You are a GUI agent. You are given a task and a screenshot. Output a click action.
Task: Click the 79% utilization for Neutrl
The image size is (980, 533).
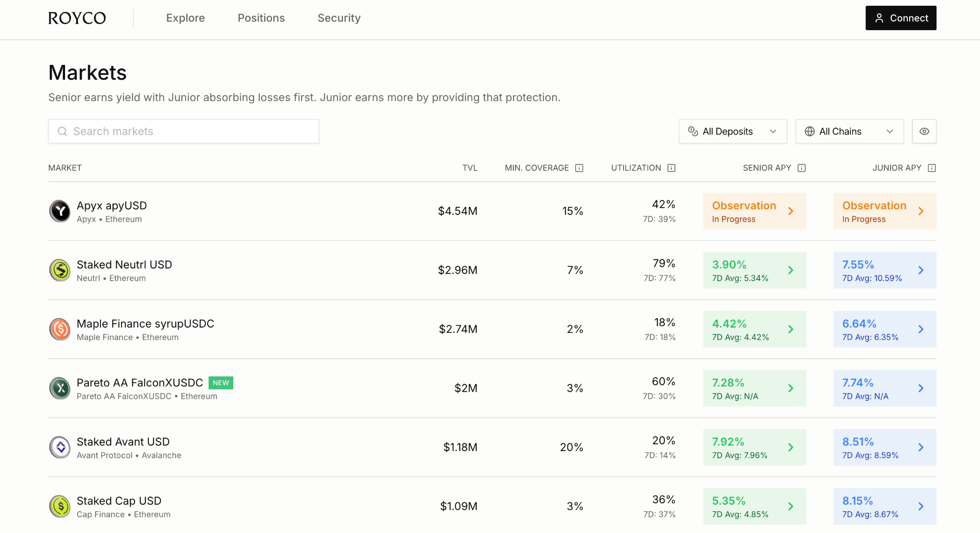[664, 263]
